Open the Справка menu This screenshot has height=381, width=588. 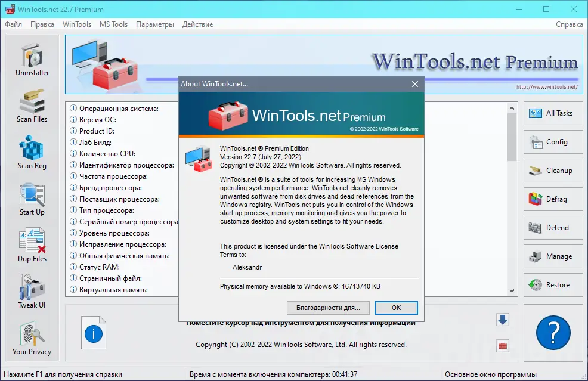tap(570, 24)
